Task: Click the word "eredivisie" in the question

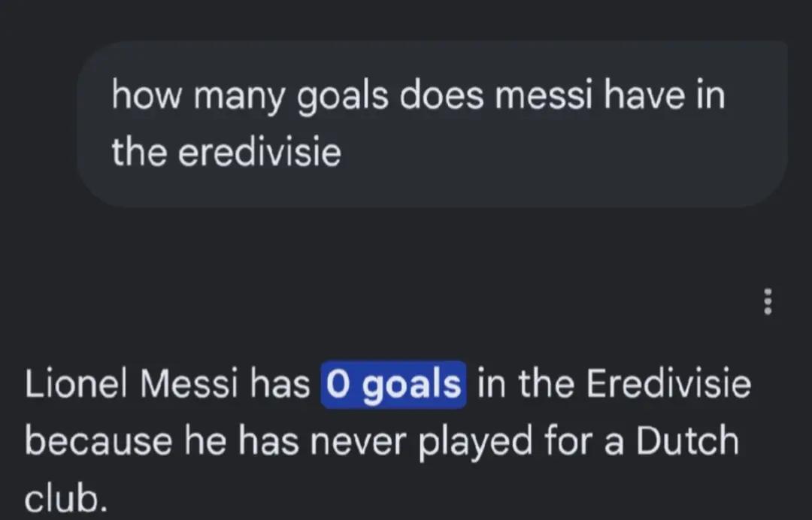Action: (259, 152)
